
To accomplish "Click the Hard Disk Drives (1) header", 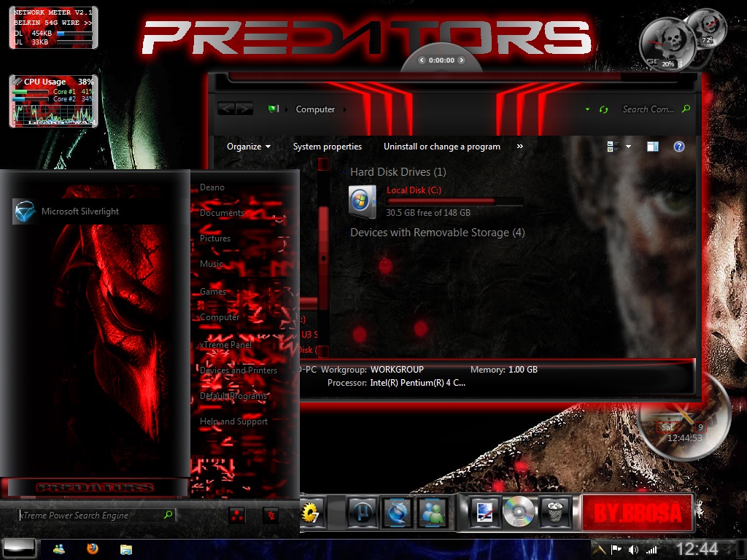I will tap(398, 172).
